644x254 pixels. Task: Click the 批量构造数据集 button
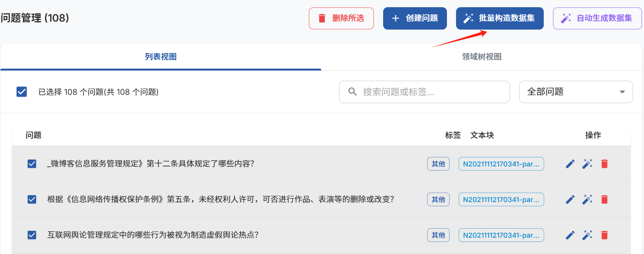coord(500,18)
